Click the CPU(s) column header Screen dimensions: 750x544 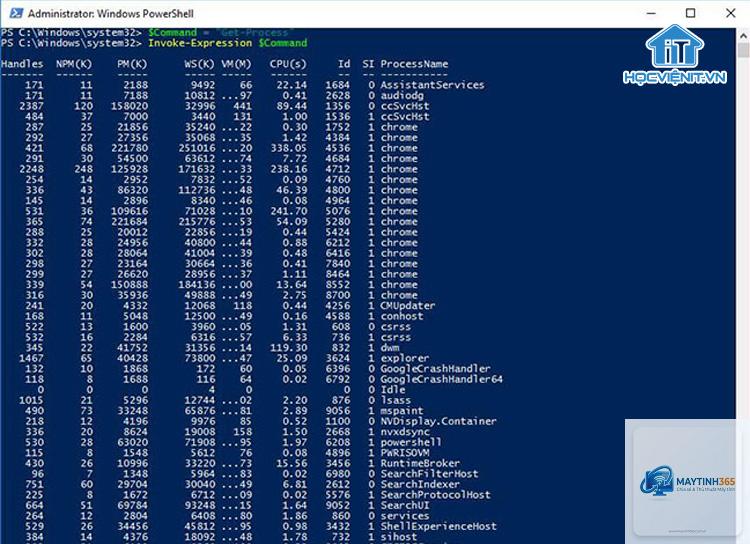pos(288,64)
